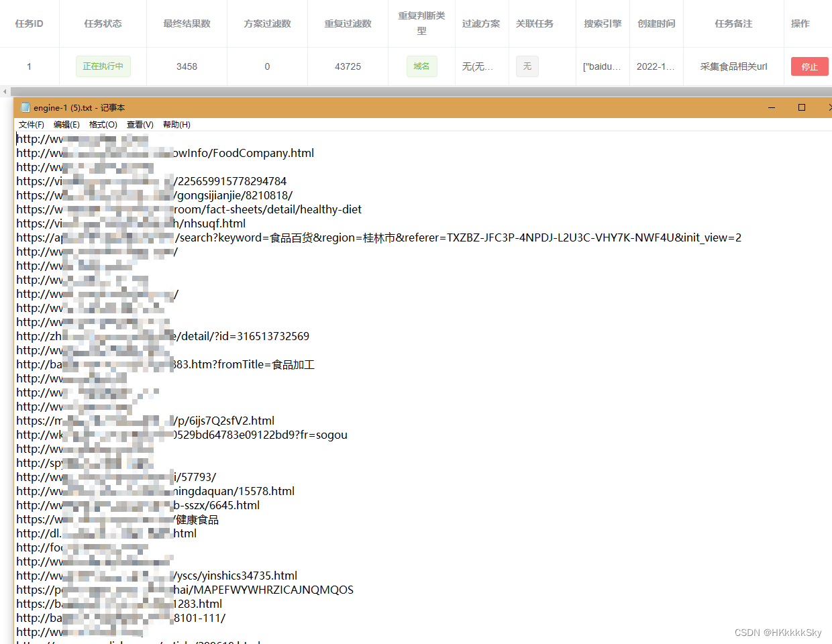Open the 帮助(H) menu in Notepad
The height and width of the screenshot is (644, 832).
pos(176,125)
